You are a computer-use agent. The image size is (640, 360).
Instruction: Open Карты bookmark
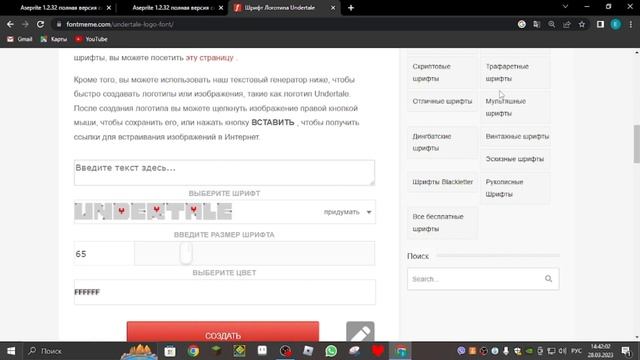click(x=53, y=39)
